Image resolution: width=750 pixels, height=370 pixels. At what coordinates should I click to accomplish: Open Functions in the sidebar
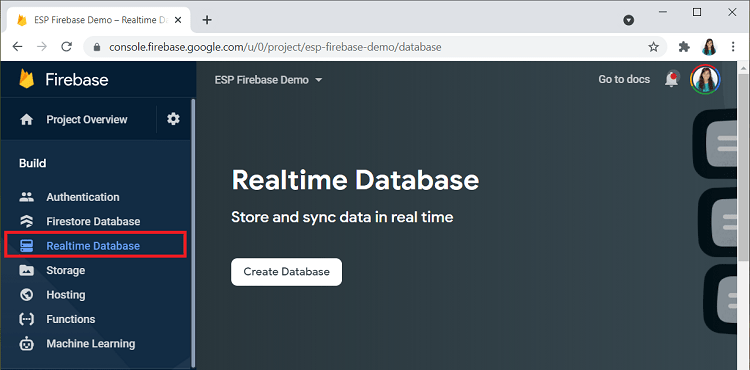[x=71, y=319]
